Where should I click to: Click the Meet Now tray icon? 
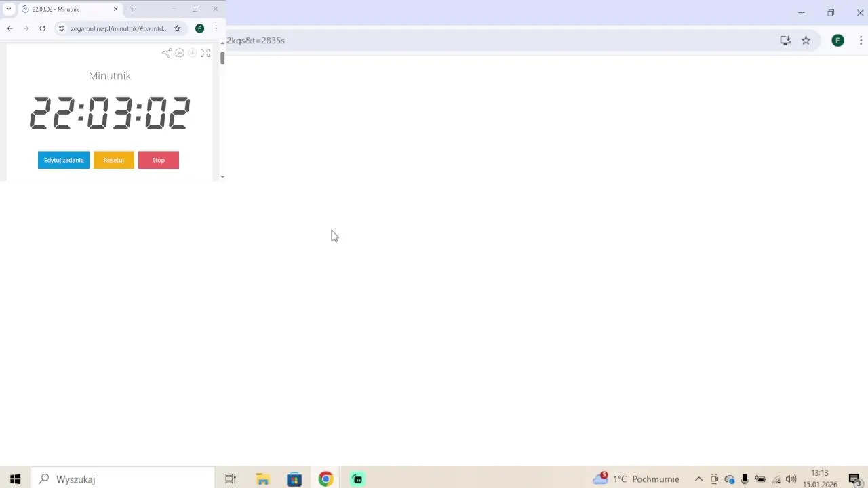(714, 479)
